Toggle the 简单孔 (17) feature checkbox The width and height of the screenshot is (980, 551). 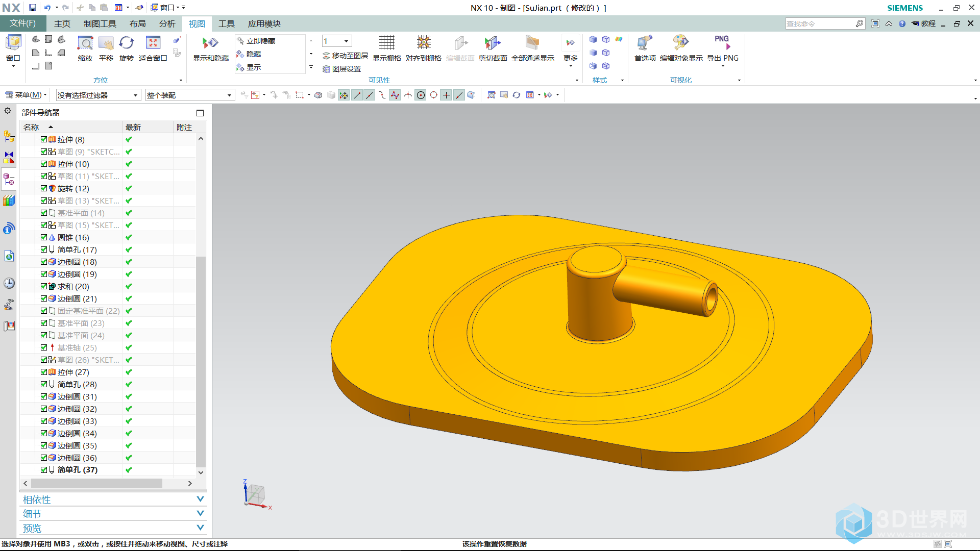pos(44,249)
